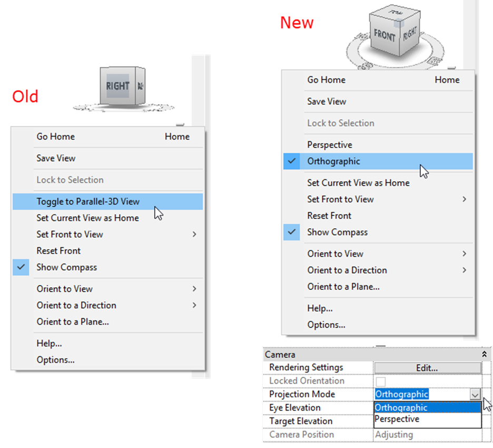Viewport: 493px width, 448px height.
Task: Click the Rendering Settings Edit button
Action: click(427, 368)
